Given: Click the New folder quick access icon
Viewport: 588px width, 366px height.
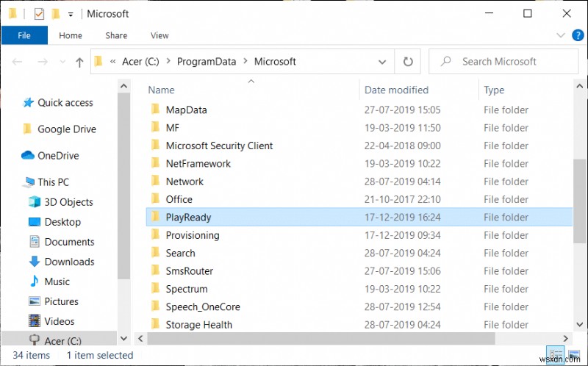Looking at the screenshot, I should click(x=56, y=13).
